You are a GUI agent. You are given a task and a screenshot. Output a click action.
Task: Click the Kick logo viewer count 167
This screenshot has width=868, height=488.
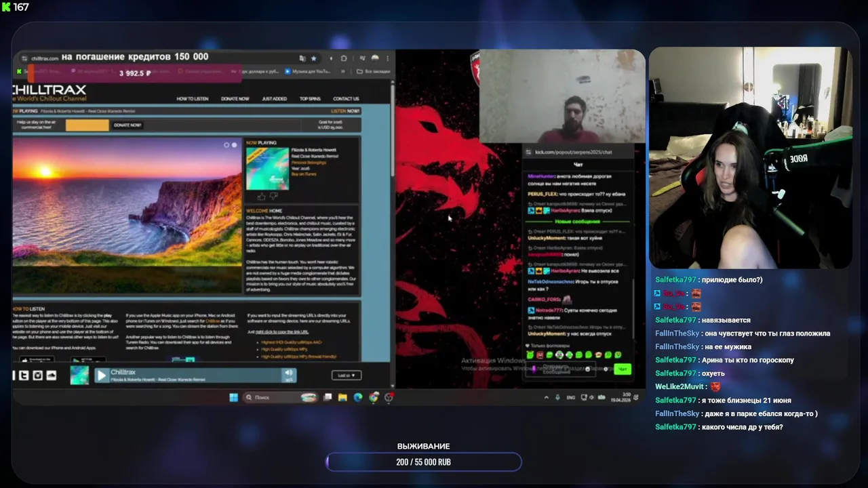click(x=16, y=7)
